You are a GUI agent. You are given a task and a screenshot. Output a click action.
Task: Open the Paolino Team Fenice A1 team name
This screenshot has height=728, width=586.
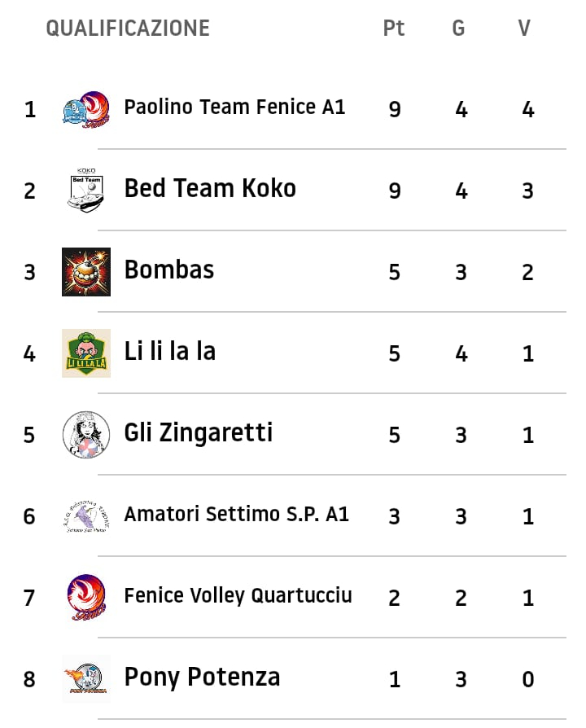click(x=234, y=107)
